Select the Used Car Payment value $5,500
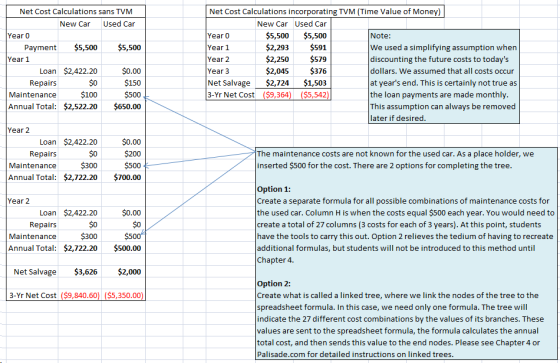The height and width of the screenshot is (363, 560). click(x=129, y=48)
